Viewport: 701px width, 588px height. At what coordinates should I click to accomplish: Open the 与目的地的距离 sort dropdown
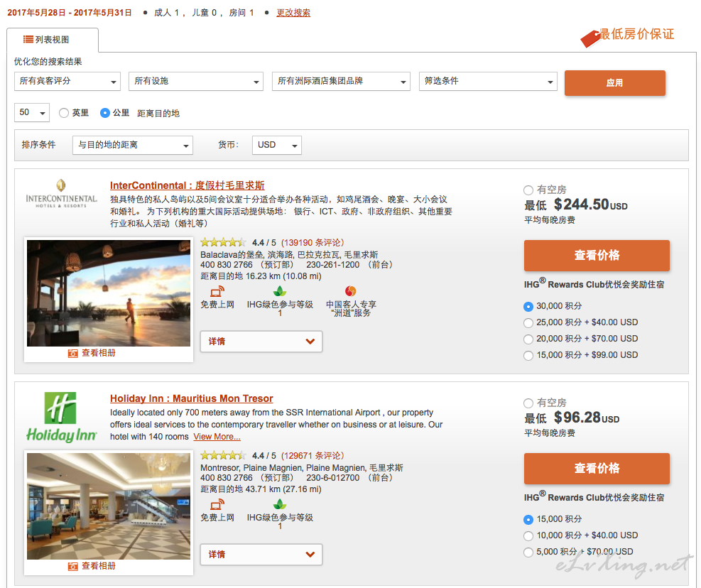(133, 146)
